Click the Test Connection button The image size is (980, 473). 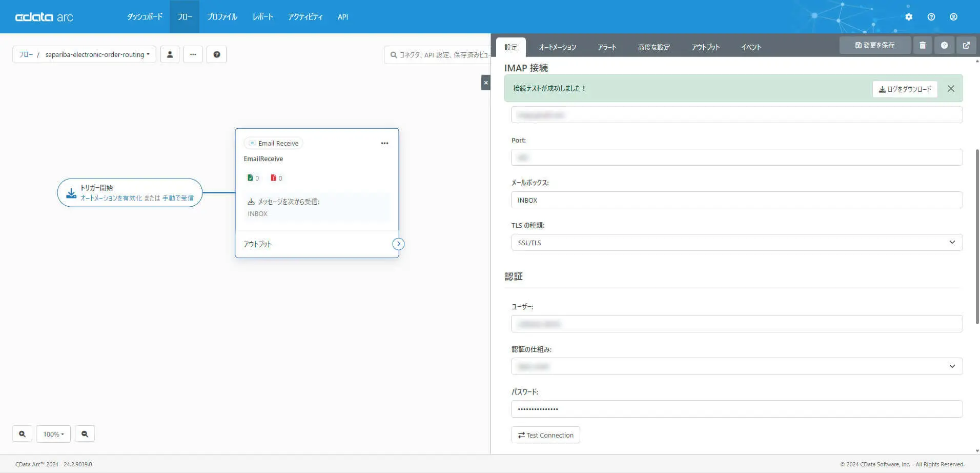point(545,435)
